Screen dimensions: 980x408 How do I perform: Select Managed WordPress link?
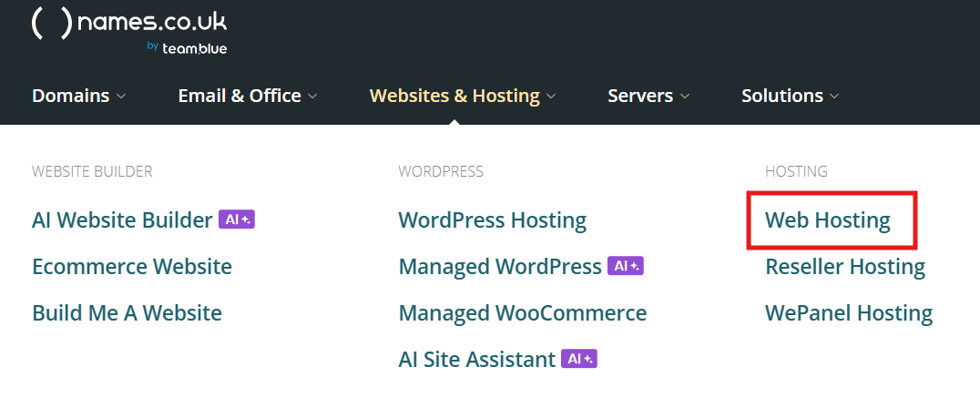tap(500, 267)
